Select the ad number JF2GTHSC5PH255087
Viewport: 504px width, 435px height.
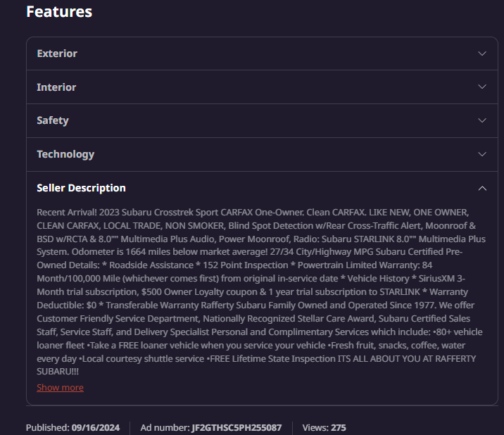click(x=237, y=427)
